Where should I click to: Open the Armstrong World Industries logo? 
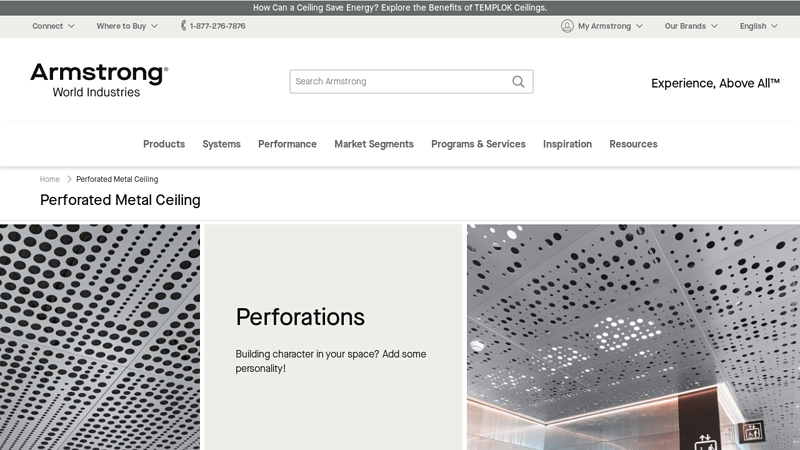point(99,80)
